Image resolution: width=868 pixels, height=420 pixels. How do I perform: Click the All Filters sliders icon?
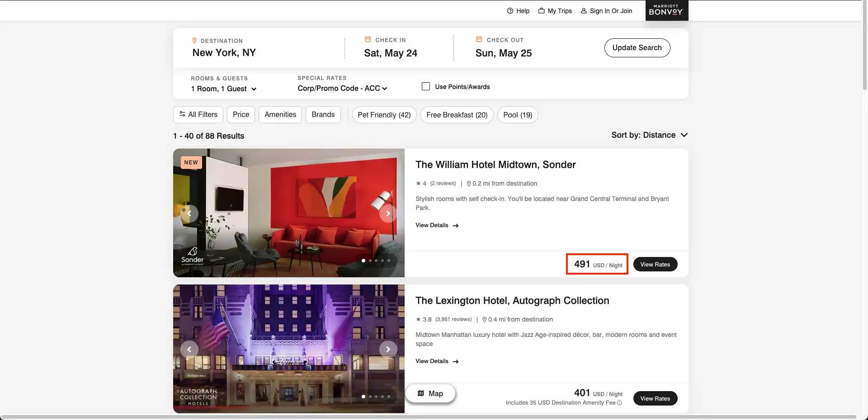point(182,114)
